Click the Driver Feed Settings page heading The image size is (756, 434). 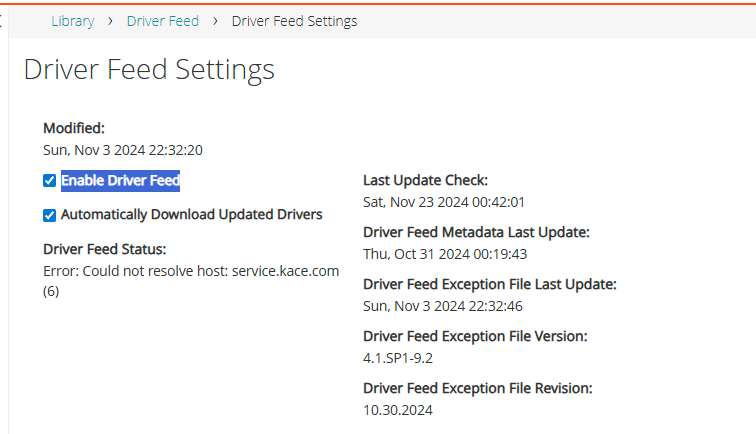(148, 69)
